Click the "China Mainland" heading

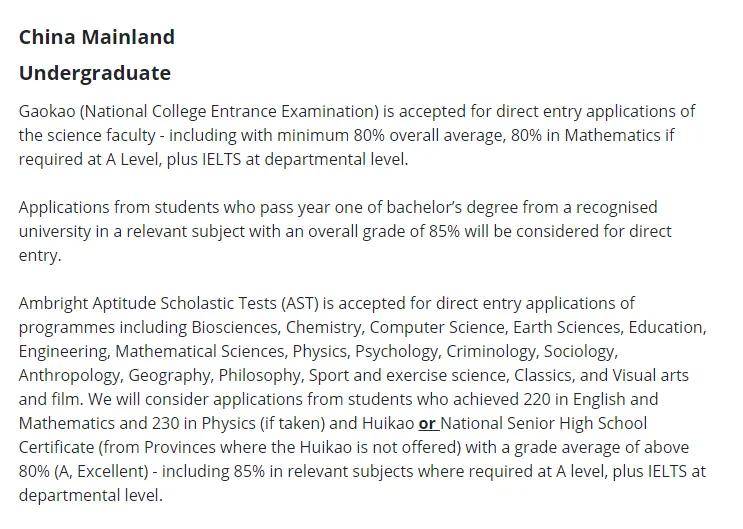(x=97, y=37)
